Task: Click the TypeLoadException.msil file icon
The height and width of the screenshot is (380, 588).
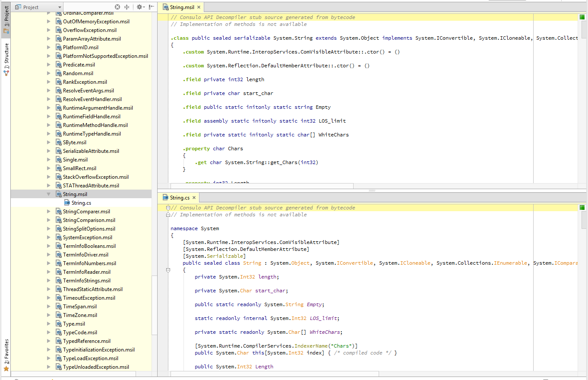Action: tap(59, 358)
